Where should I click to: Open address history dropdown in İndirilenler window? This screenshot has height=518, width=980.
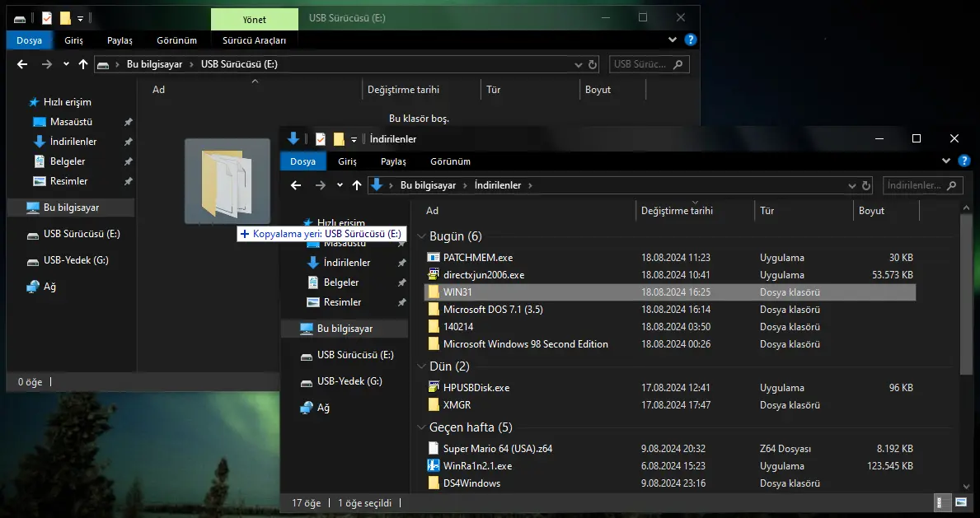(851, 185)
